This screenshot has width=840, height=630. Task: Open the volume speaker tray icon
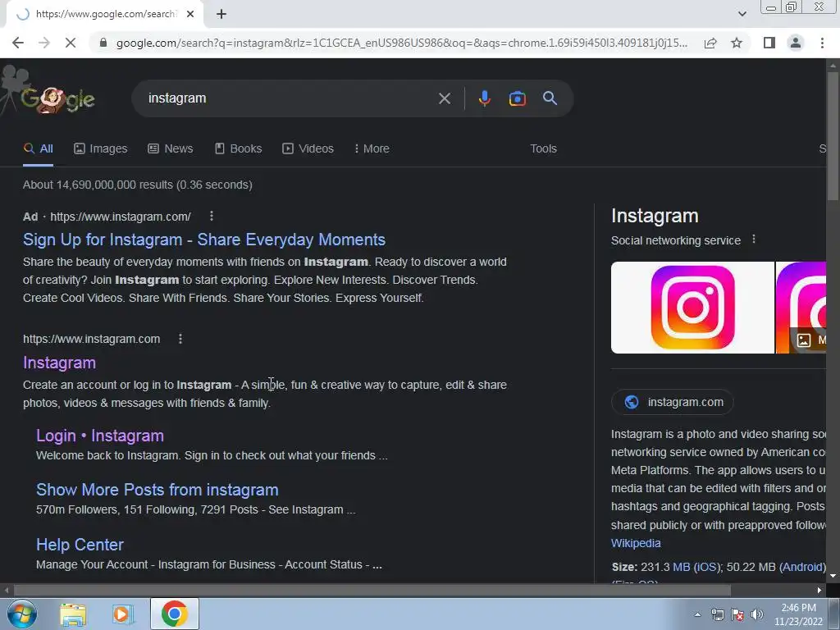pos(756,615)
